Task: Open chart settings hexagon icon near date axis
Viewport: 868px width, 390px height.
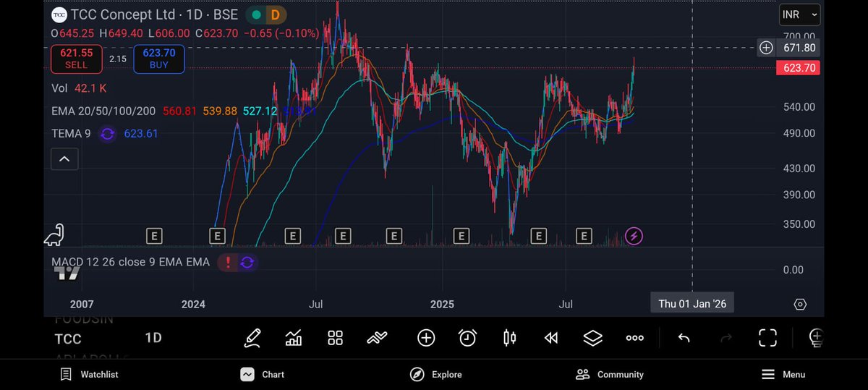Action: point(800,304)
